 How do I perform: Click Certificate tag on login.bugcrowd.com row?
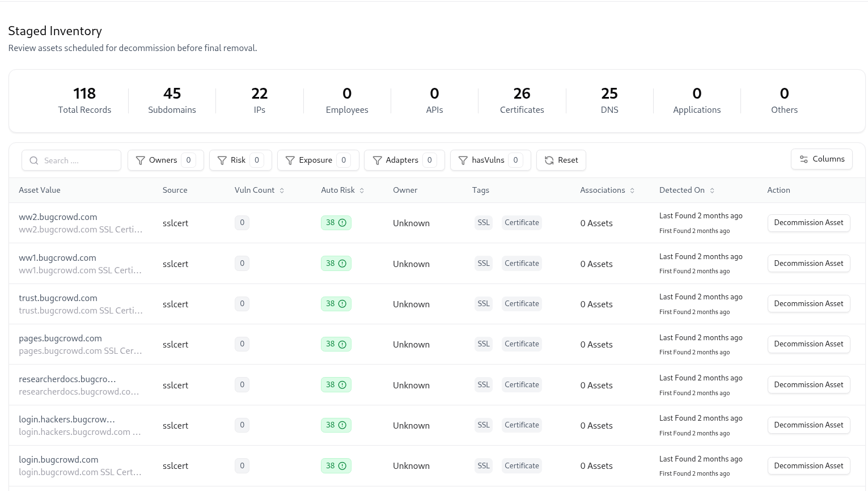click(522, 466)
